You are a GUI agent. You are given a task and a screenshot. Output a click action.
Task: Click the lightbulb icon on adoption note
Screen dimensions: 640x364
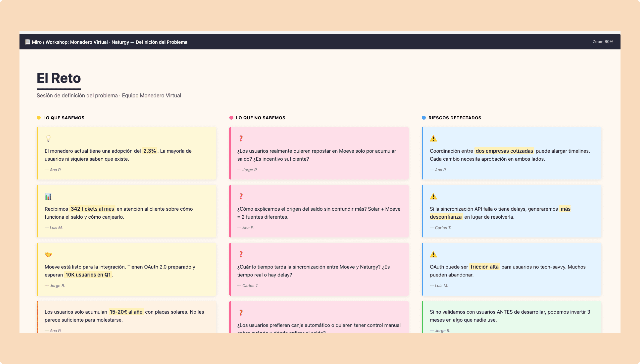pyautogui.click(x=48, y=139)
